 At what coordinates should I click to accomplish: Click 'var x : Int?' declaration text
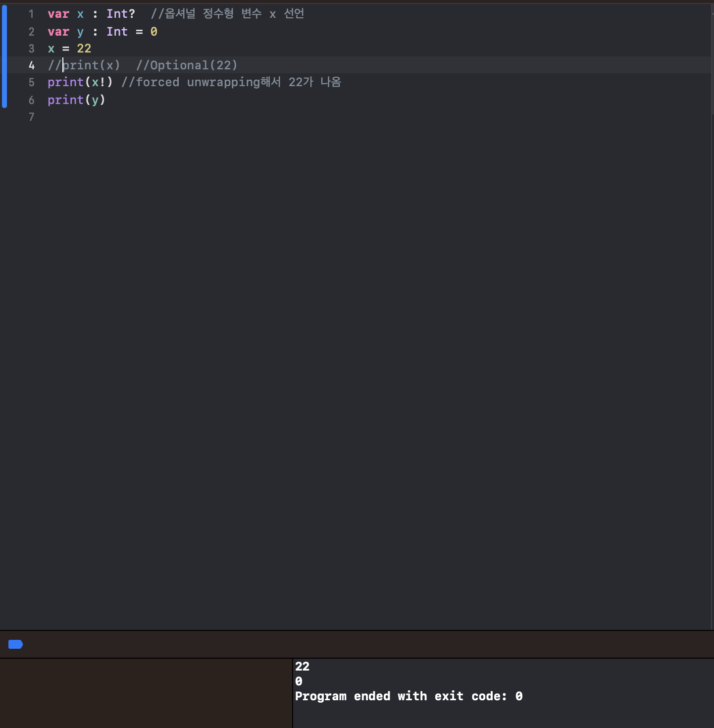point(92,14)
